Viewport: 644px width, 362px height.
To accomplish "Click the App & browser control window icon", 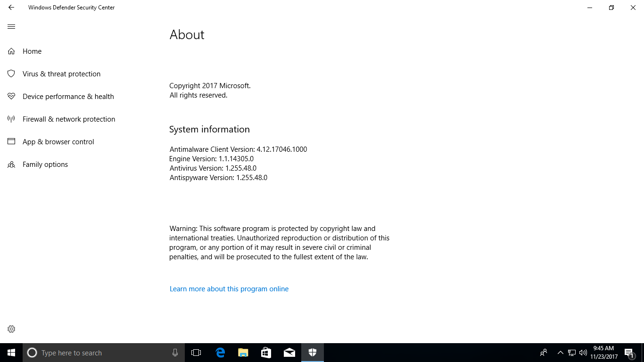I will point(11,142).
